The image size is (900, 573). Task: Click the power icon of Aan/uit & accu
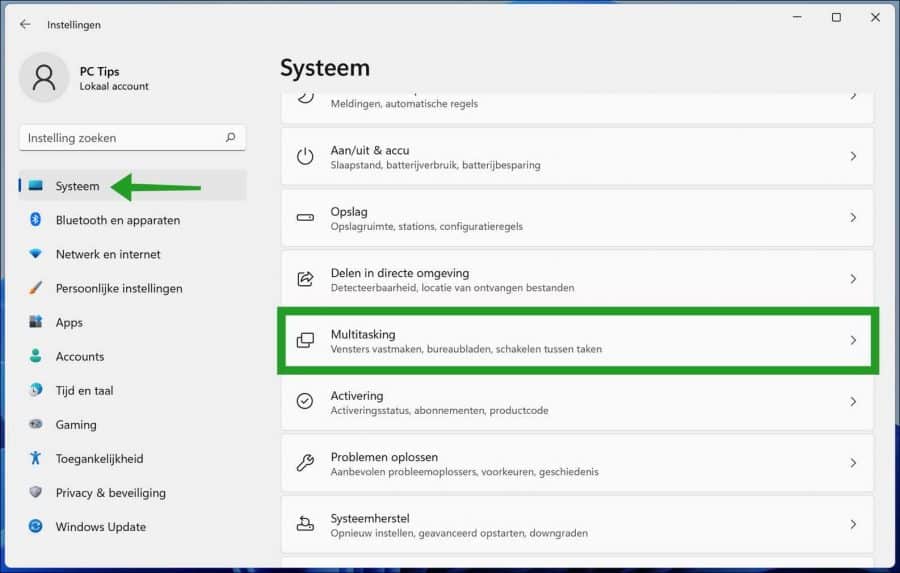tap(305, 156)
